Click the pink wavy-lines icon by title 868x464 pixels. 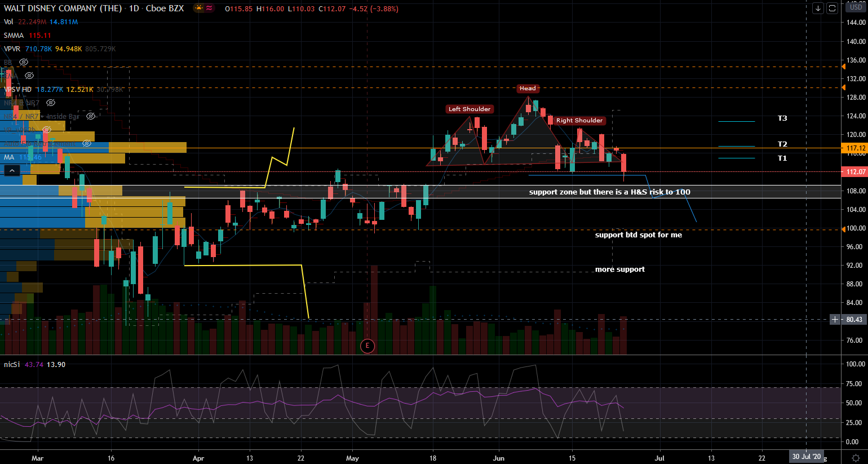[210, 8]
